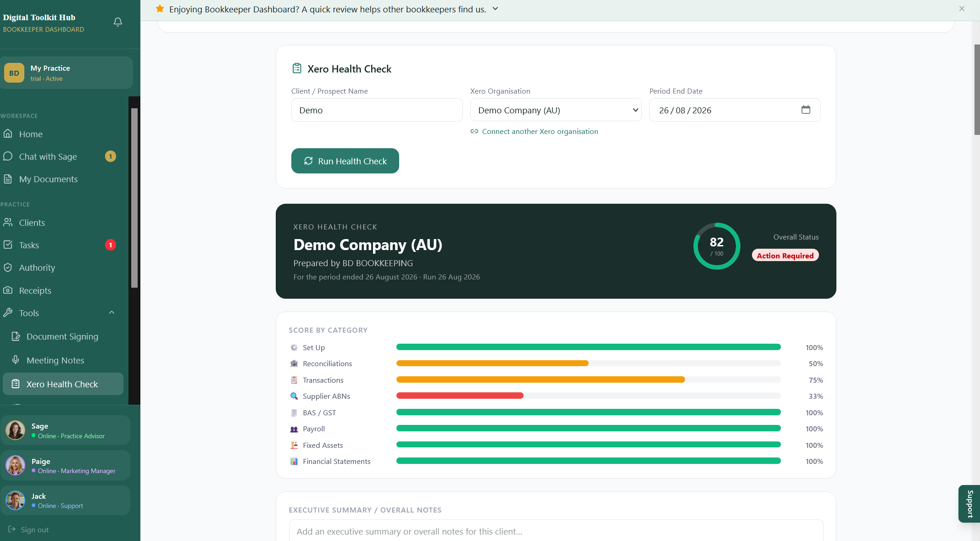
Task: Click the Clients people icon
Action: 8,222
